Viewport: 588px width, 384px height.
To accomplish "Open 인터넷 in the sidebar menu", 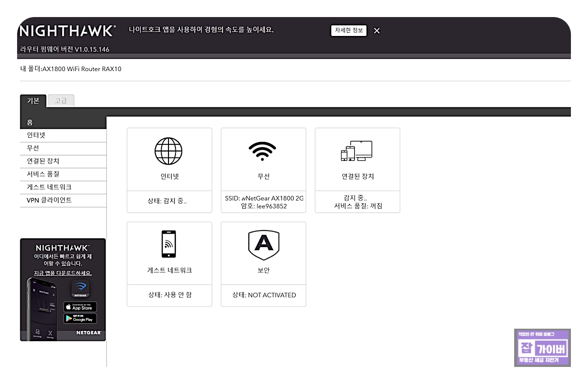I will pyautogui.click(x=63, y=136).
